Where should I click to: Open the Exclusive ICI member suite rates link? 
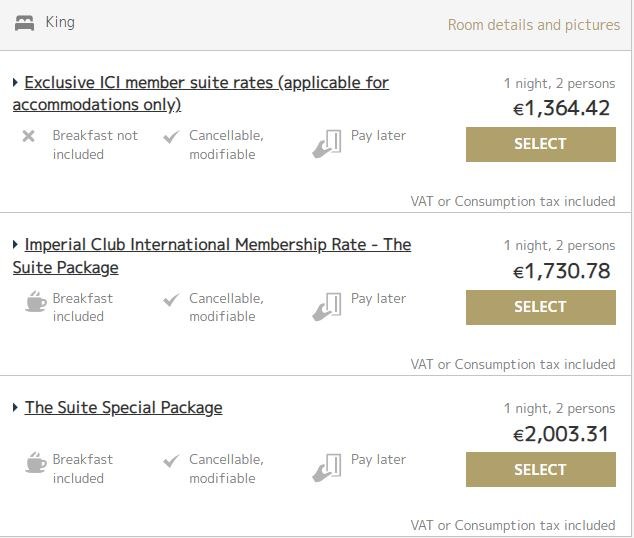201,93
